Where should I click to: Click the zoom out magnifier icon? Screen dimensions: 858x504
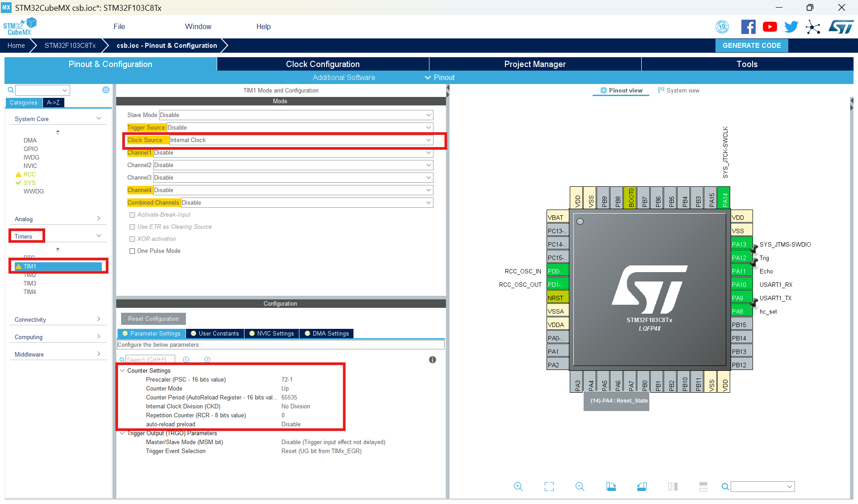coord(580,487)
